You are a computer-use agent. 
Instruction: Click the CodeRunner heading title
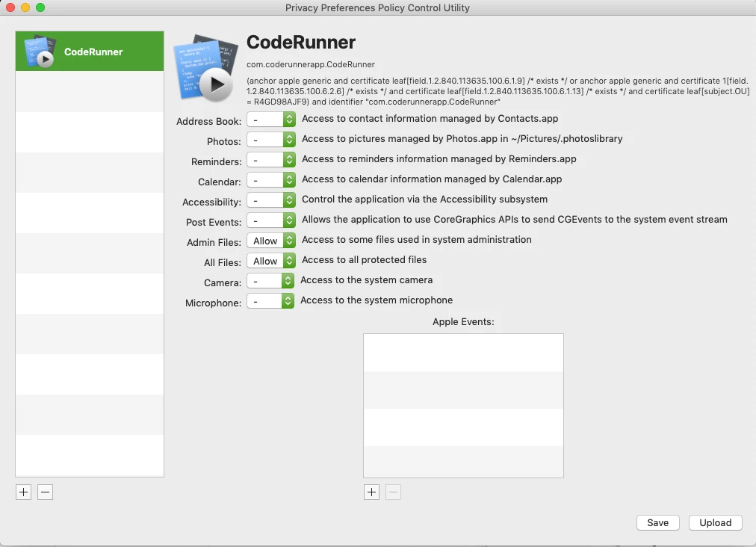301,43
